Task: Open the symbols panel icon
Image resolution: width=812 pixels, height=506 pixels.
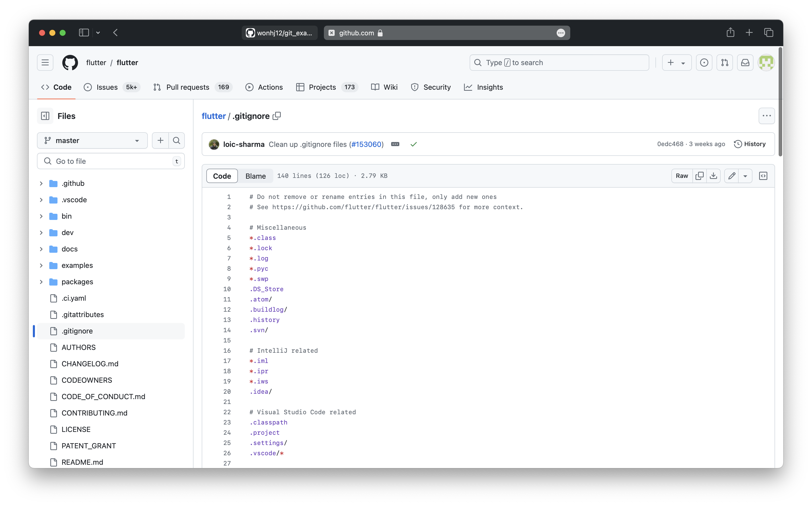Action: point(763,176)
